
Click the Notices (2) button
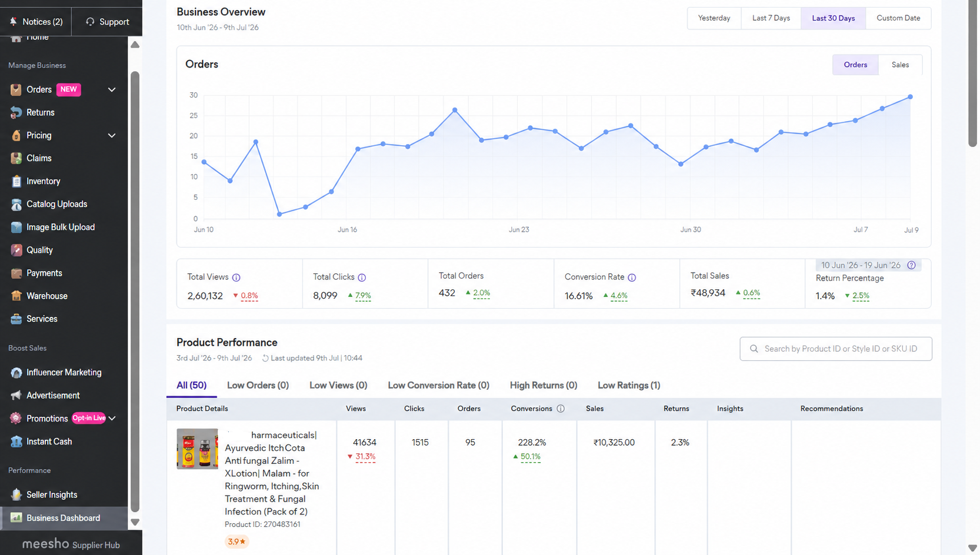click(x=36, y=22)
